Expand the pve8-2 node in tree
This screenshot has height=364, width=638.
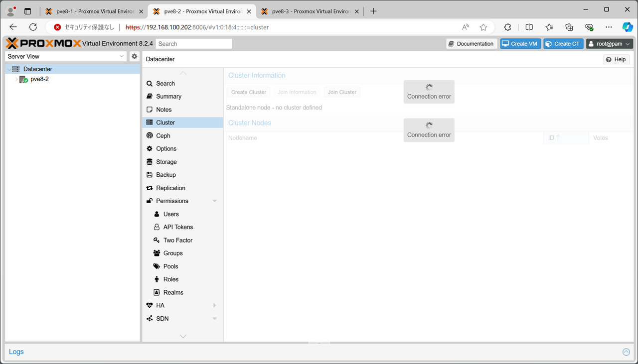coord(16,79)
